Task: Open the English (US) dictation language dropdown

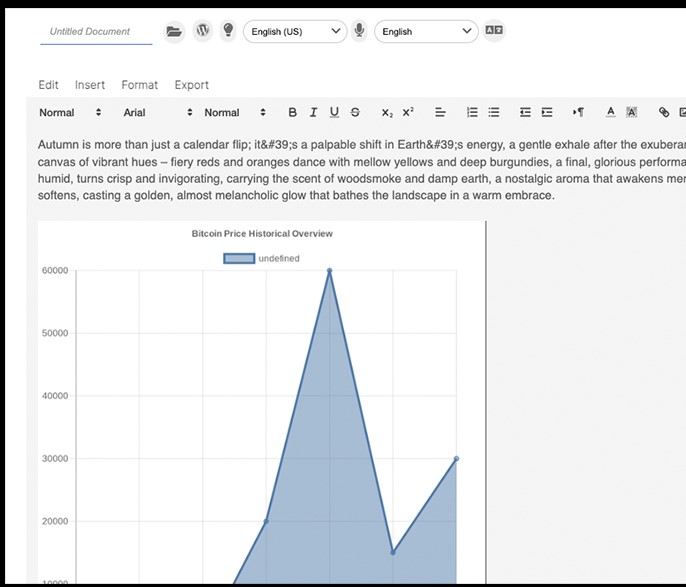Action: [x=295, y=31]
